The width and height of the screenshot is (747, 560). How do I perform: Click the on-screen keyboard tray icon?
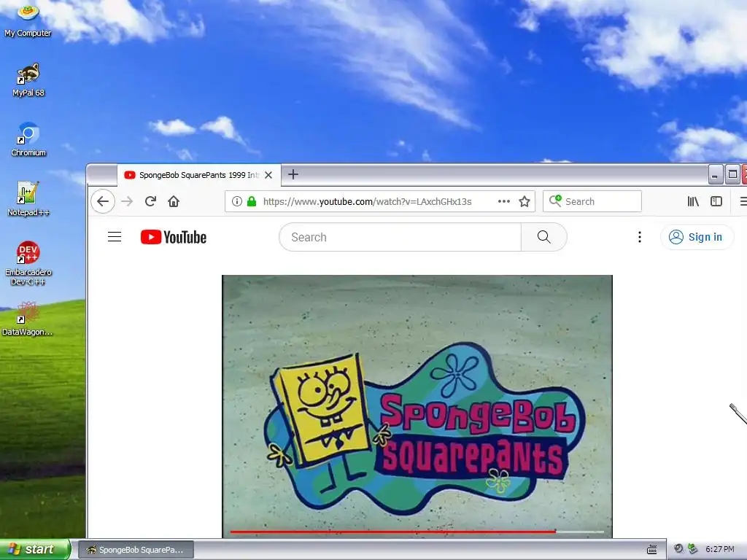click(x=652, y=550)
